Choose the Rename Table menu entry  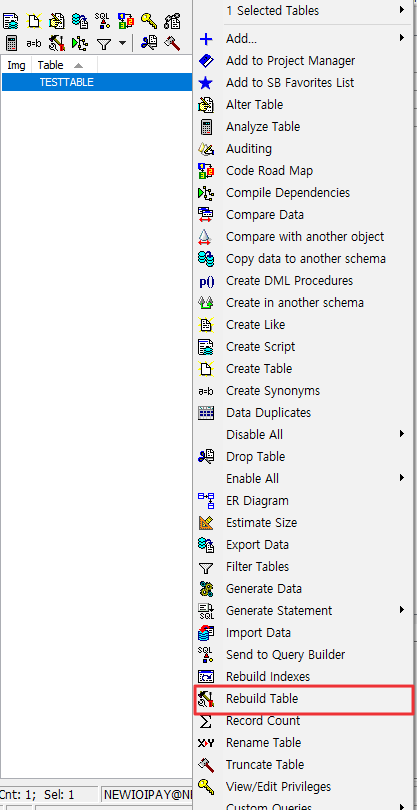point(303,743)
